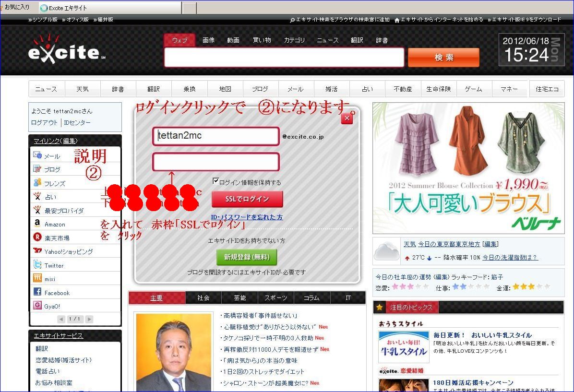Open ID・パスワードを忘れた方 link
574x392 pixels.
(x=247, y=217)
